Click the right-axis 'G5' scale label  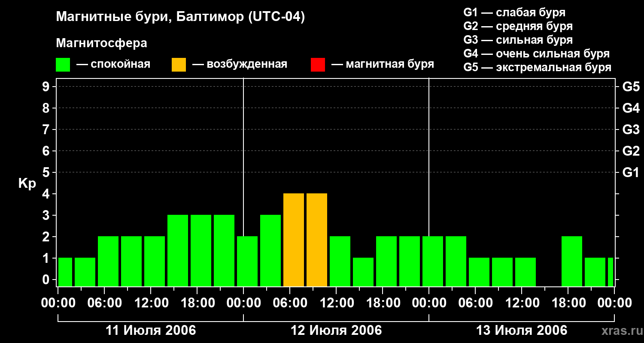tap(631, 87)
